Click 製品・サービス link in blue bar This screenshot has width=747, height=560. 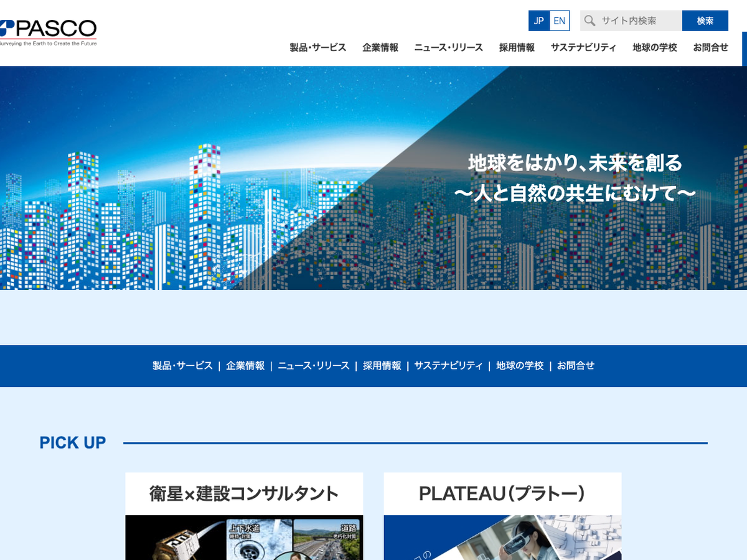(x=182, y=366)
